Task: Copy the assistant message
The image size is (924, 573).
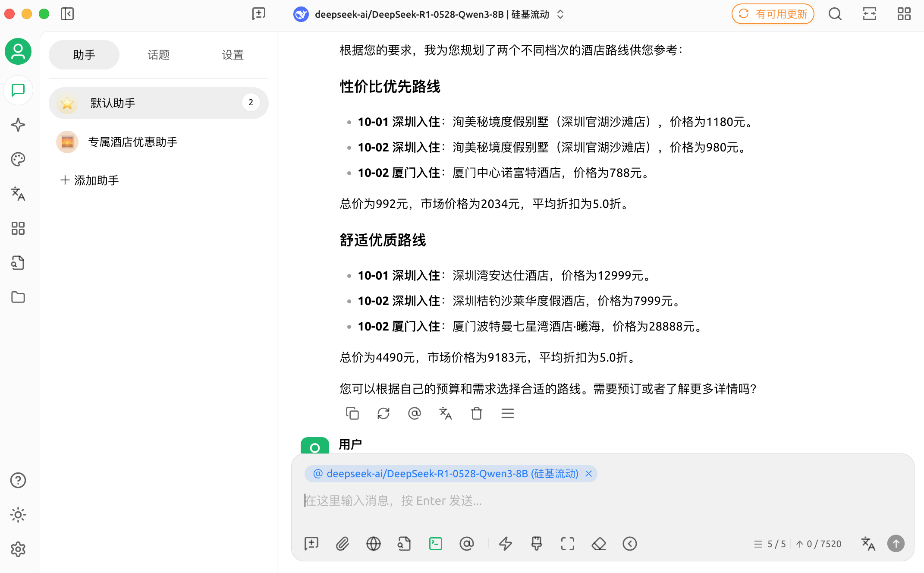Action: tap(352, 413)
